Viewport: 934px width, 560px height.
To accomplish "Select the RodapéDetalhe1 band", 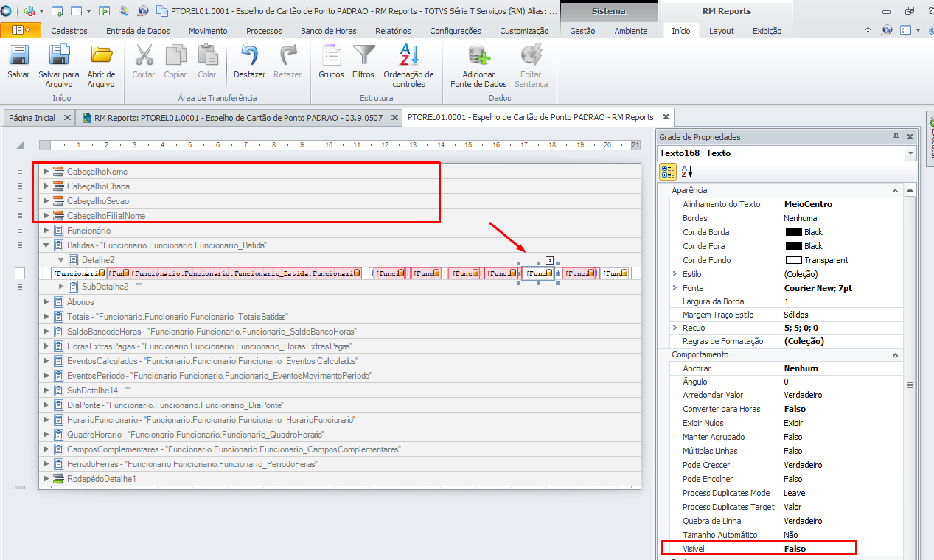I will coord(340,479).
